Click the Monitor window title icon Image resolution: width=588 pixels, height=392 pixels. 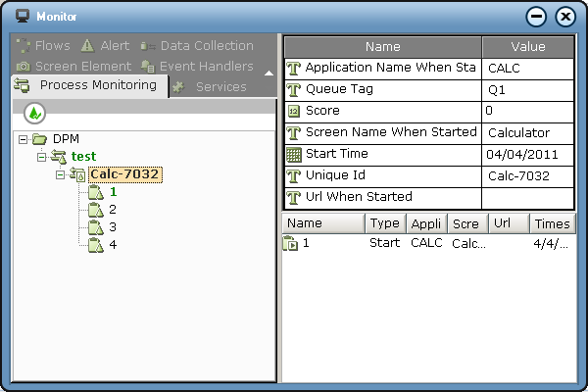click(22, 17)
